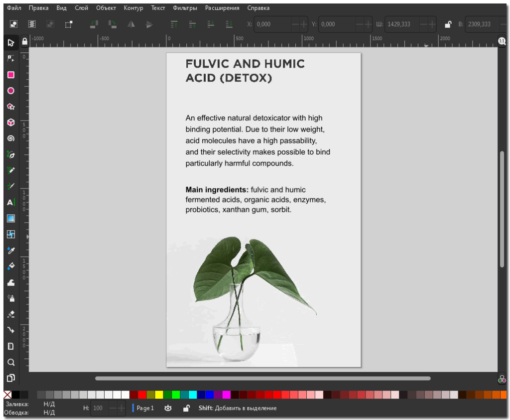The image size is (510, 420).
Task: Activate the Eyedropper color picker tool
Action: 10,250
